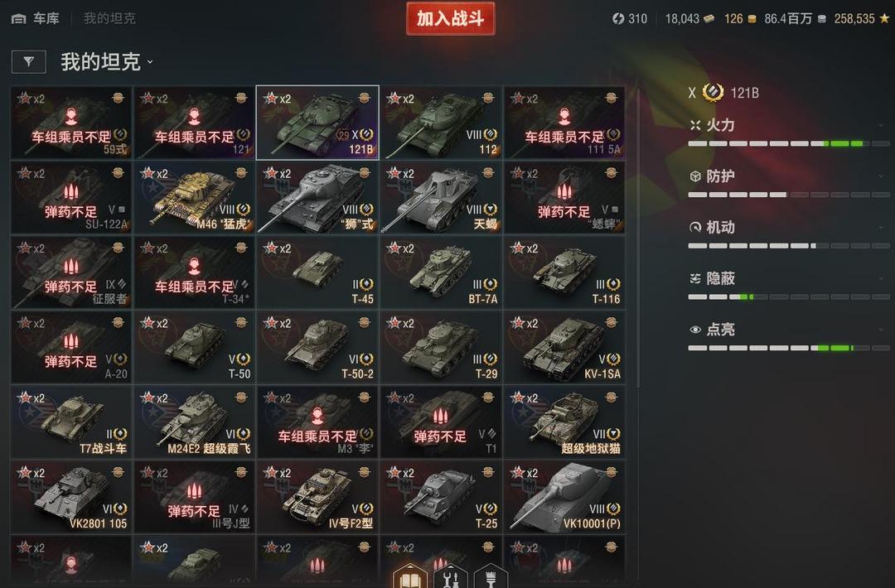895x588 pixels.
Task: Select the 天蝎 tier VIII tank
Action: click(441, 197)
